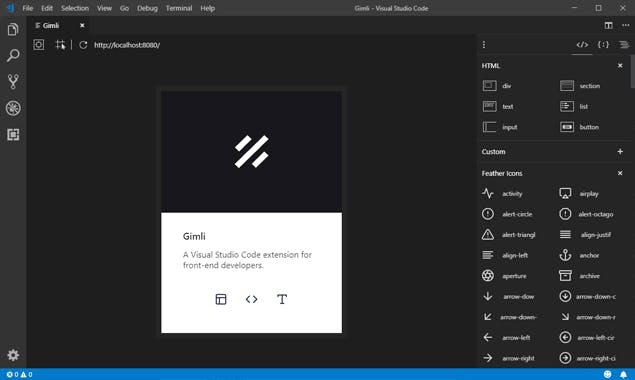635x380 pixels.
Task: Open editor More Actions ellipsis
Action: coord(625,25)
